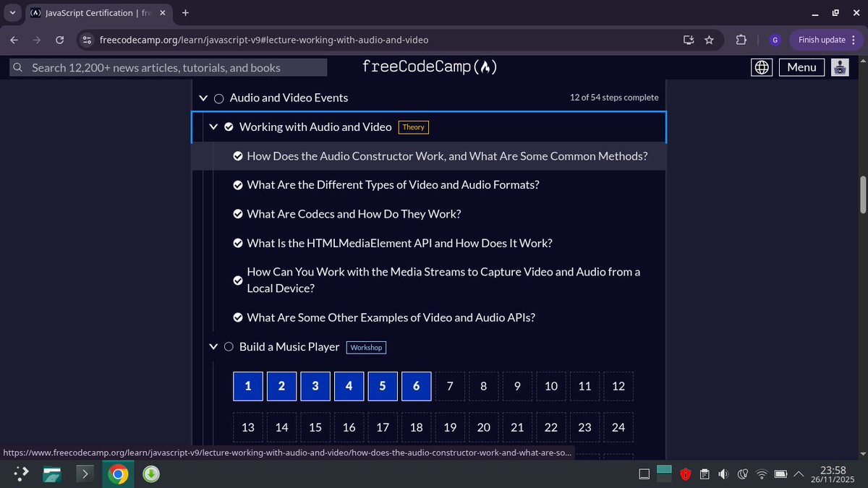
Task: Click the install app icon in address bar
Action: [689, 40]
